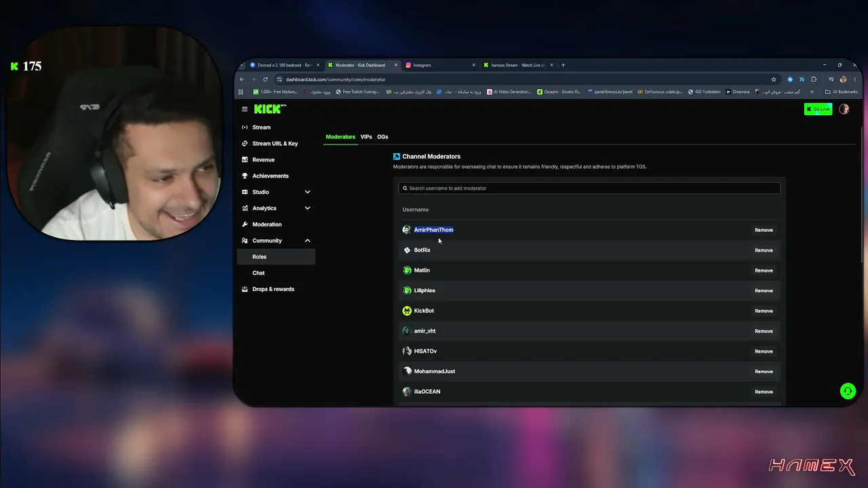The height and width of the screenshot is (488, 868).
Task: Click the Studio icon in sidebar
Action: tap(245, 192)
